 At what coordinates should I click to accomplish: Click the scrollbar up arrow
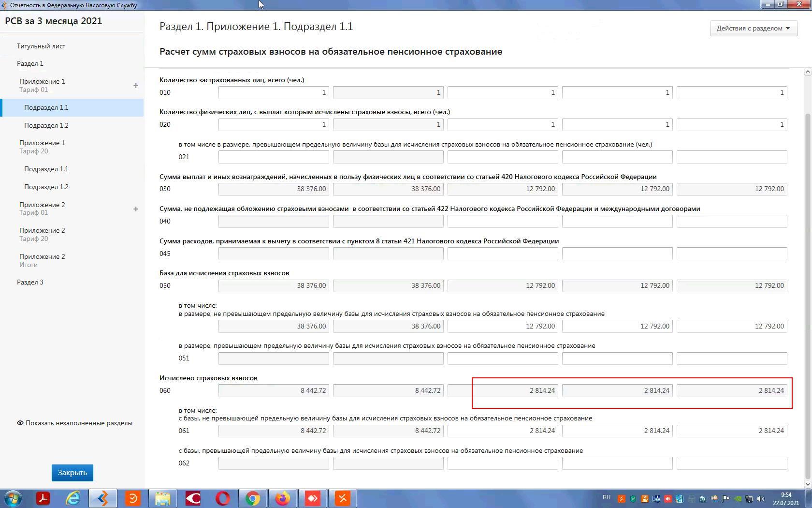click(x=807, y=72)
